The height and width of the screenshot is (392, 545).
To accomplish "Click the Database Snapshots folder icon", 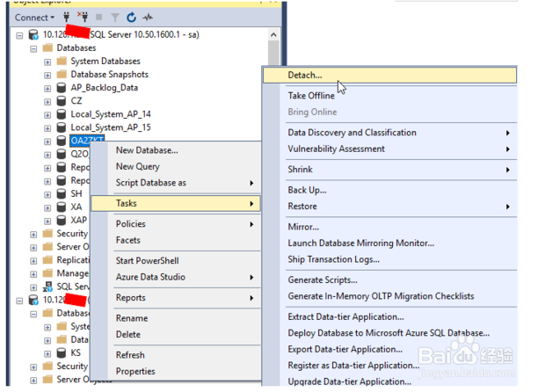I will click(x=62, y=75).
